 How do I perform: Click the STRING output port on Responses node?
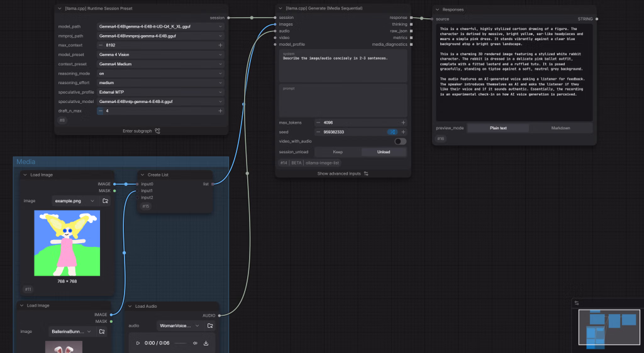click(x=596, y=19)
